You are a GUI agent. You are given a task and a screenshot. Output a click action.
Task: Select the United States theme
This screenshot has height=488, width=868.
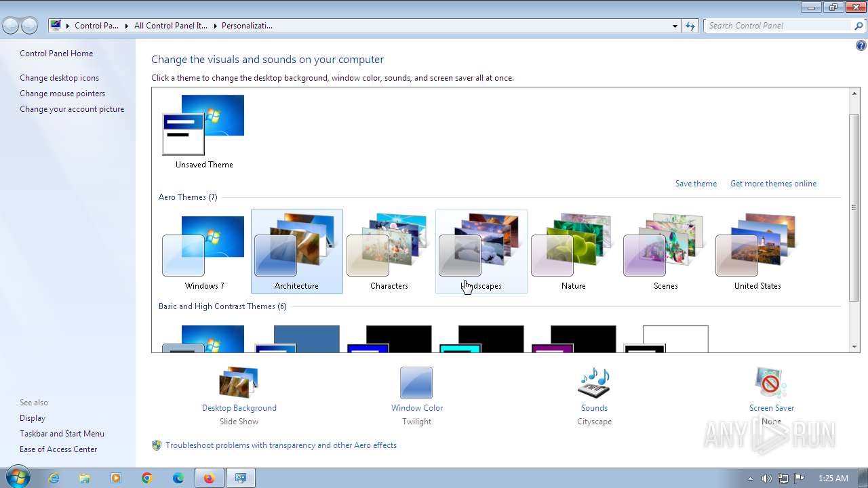coord(757,251)
